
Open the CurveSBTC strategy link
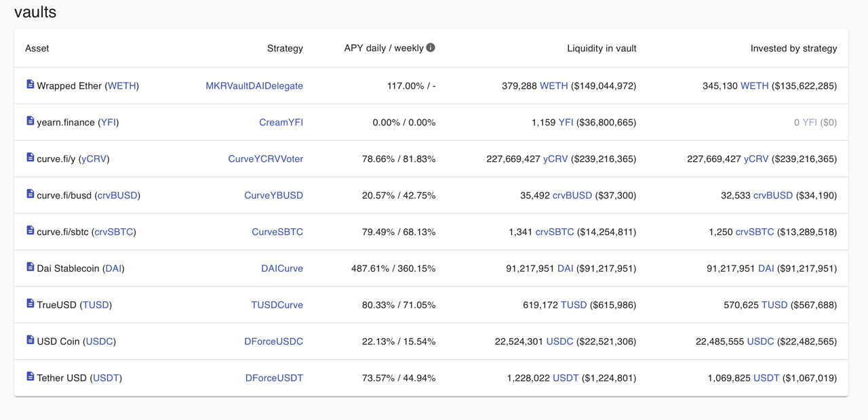277,232
